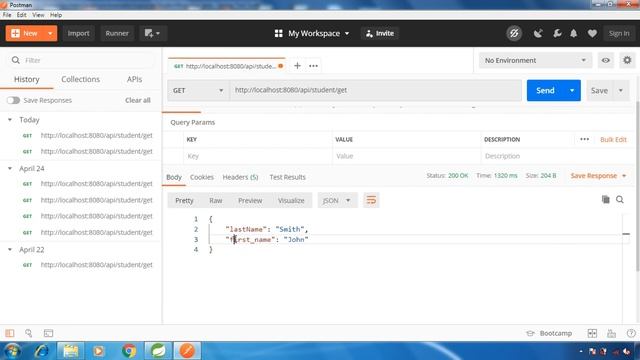Image resolution: width=640 pixels, height=360 pixels.
Task: Open tab options three-dots icon
Action: [x=313, y=66]
